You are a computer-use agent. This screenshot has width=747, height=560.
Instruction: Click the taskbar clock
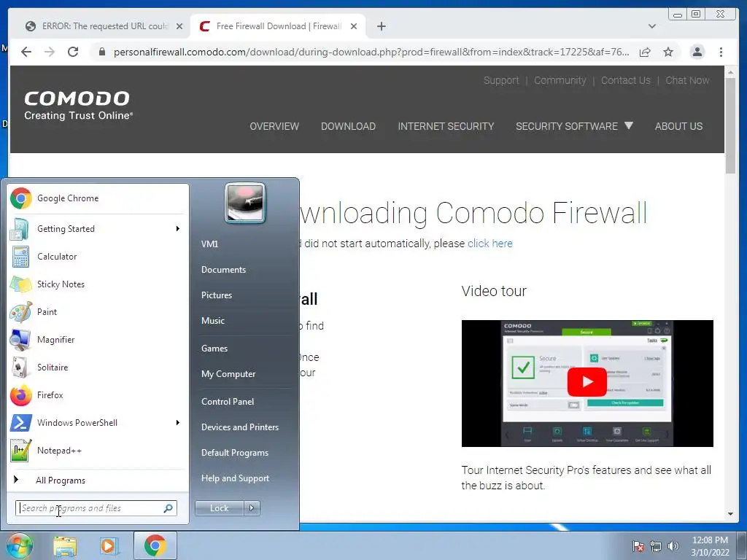click(710, 546)
